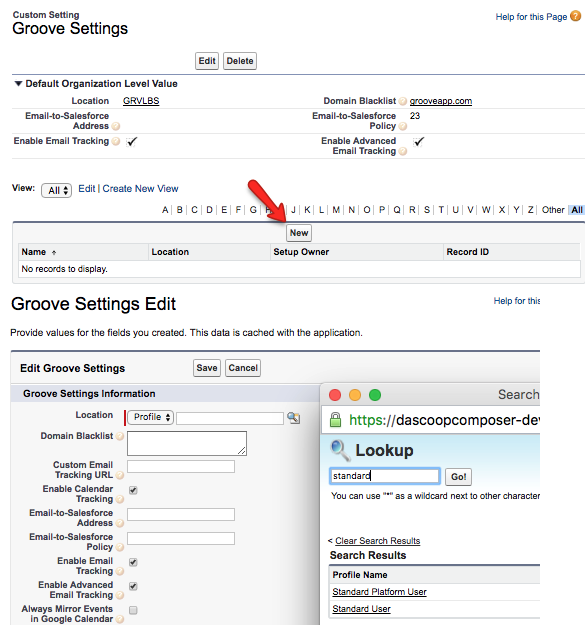The image size is (585, 641).
Task: Click the New button above the records table
Action: pyautogui.click(x=299, y=233)
